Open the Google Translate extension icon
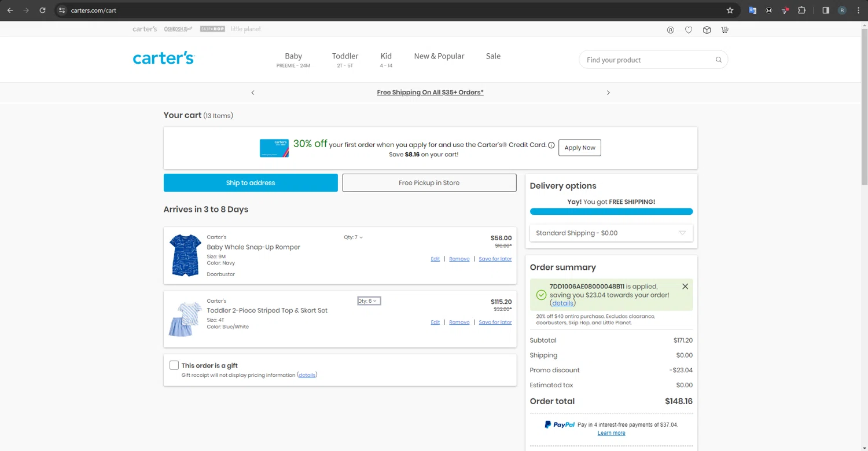 pos(752,10)
